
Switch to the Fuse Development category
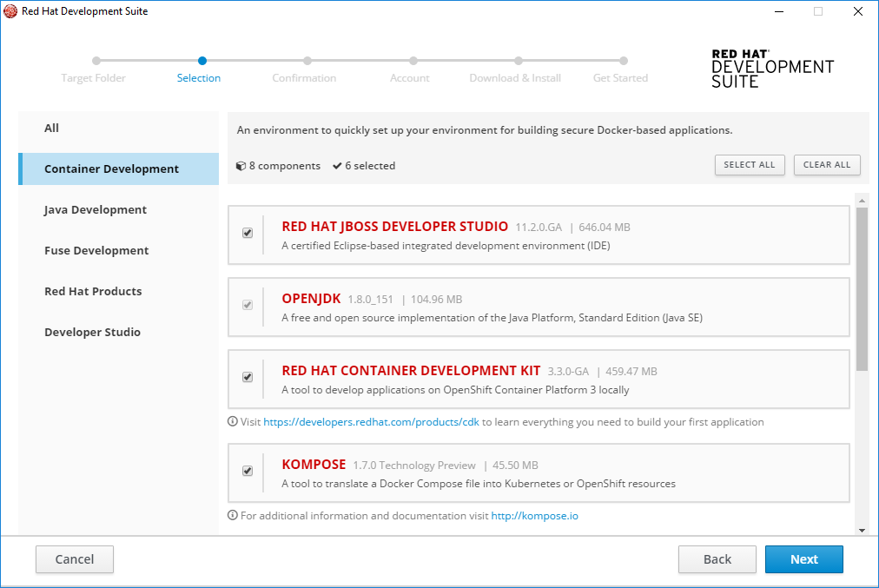pos(96,250)
